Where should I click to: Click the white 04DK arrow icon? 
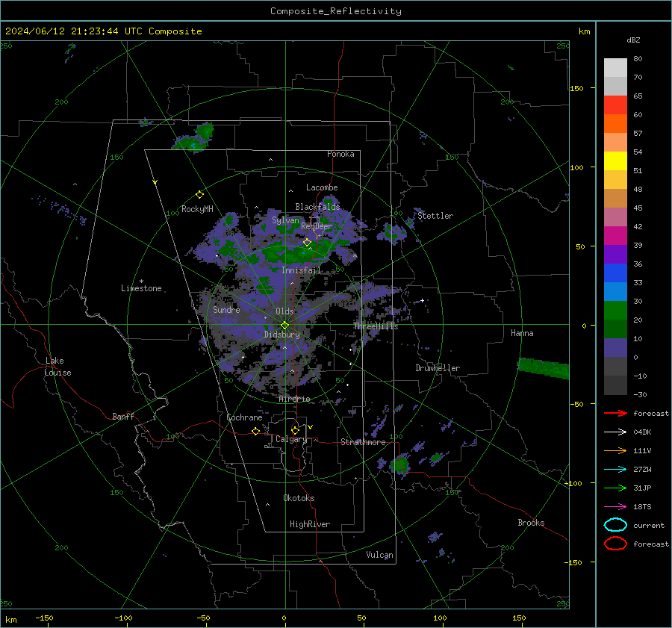(x=615, y=432)
